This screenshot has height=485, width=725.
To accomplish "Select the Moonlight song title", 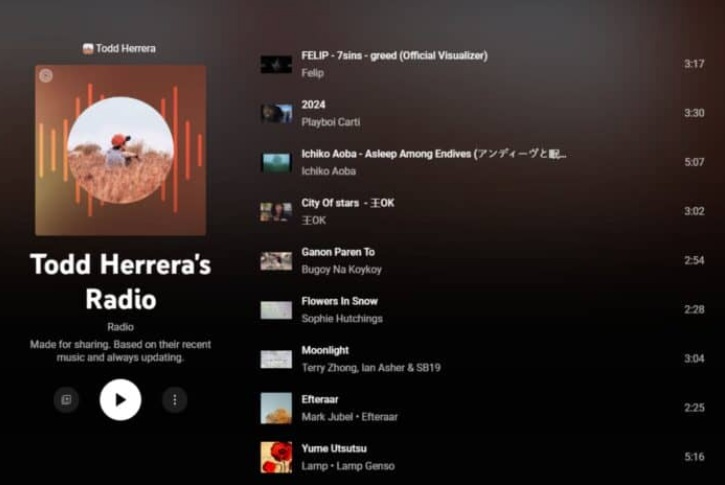I will 325,351.
